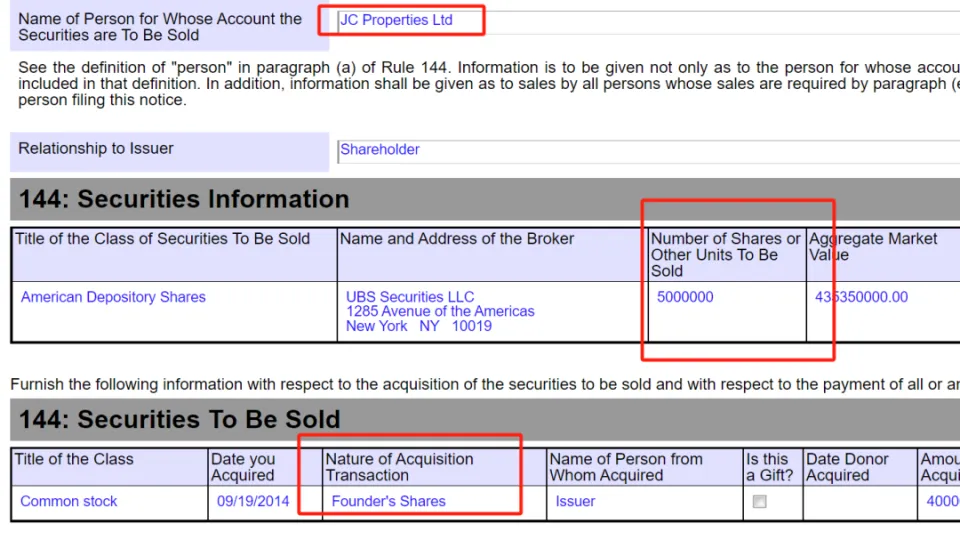Tick the "Is this a Gift?" checkbox

click(x=761, y=502)
